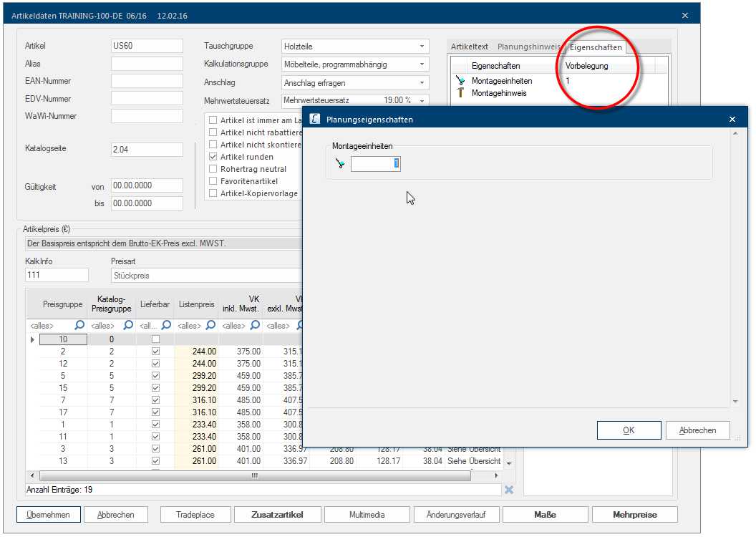Screen dimensions: 756x537
Task: Click the blue X icon beside Anzahl Einträge
Action: click(x=509, y=490)
